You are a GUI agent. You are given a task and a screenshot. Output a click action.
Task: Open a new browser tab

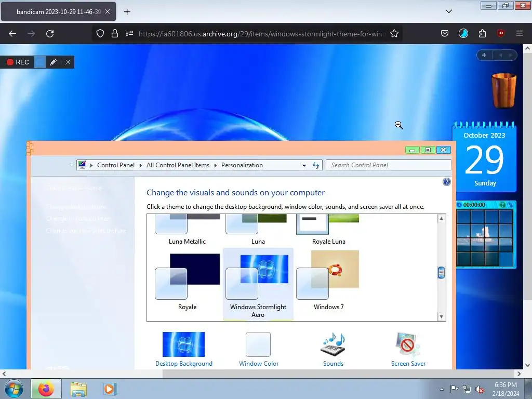click(x=127, y=11)
